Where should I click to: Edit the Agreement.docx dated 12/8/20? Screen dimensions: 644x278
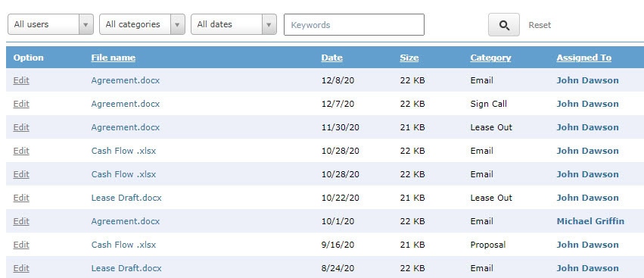pyautogui.click(x=21, y=80)
